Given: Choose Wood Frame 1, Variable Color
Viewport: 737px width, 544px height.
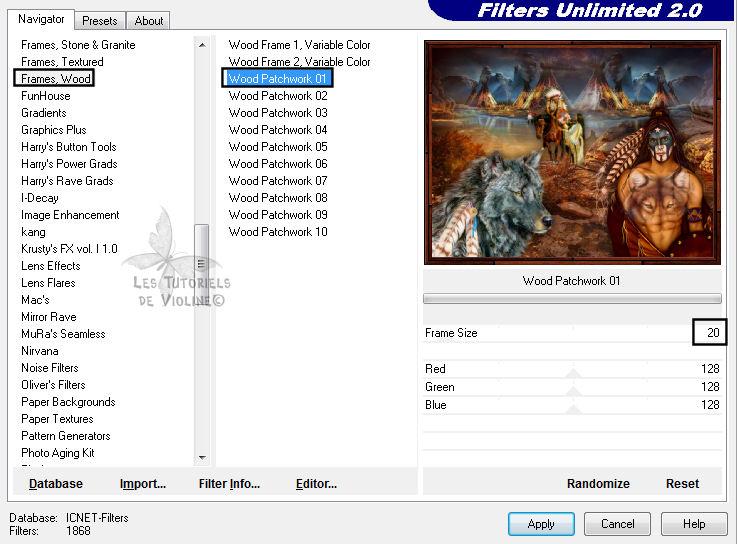Looking at the screenshot, I should (299, 45).
